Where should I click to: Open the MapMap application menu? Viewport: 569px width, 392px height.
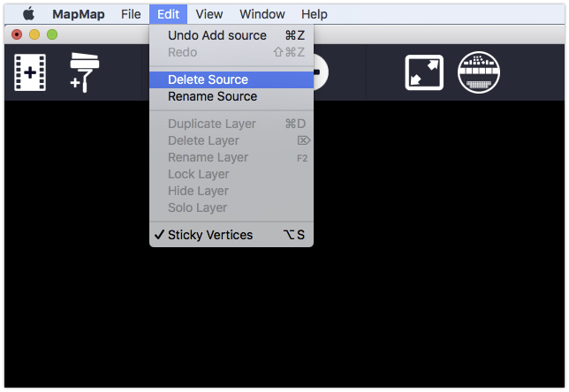(79, 14)
